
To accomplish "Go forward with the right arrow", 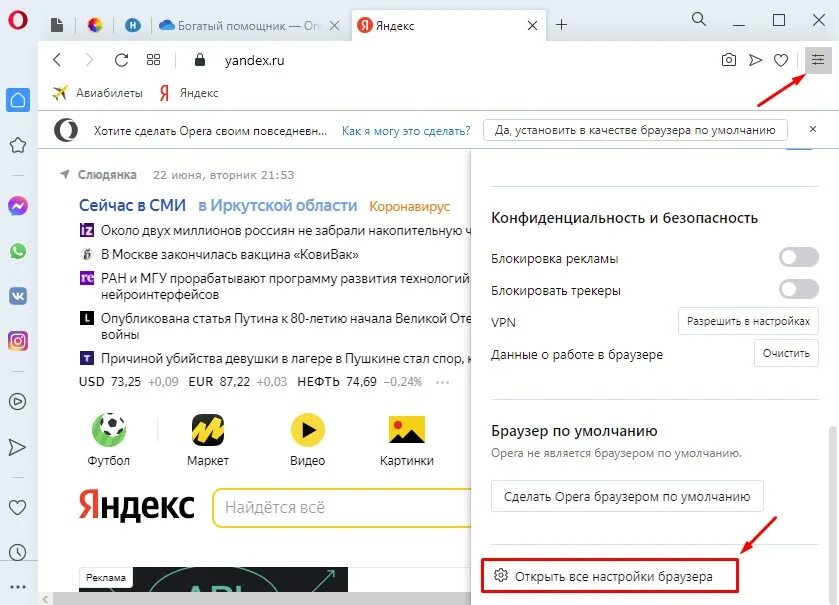I will point(89,60).
